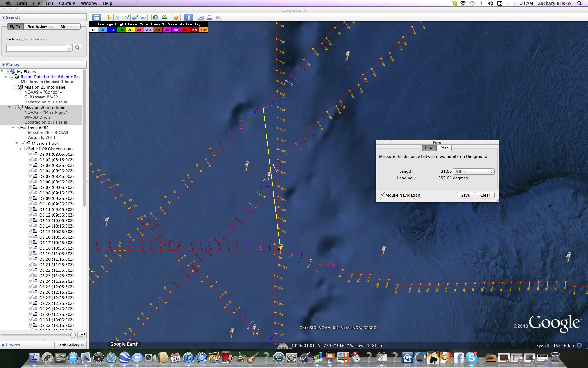Viewport: 588px width, 368px height.
Task: Click the 20 knots yellow legend swatch
Action: pyautogui.click(x=130, y=30)
